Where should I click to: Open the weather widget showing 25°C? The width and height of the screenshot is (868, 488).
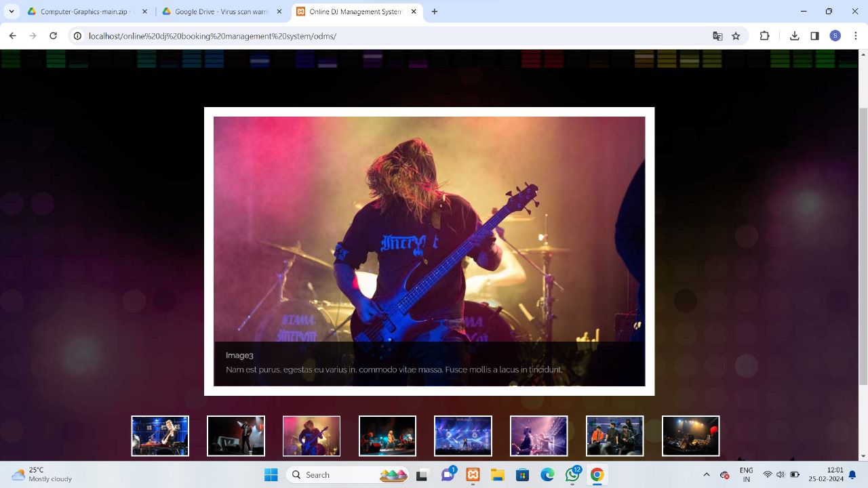click(42, 474)
